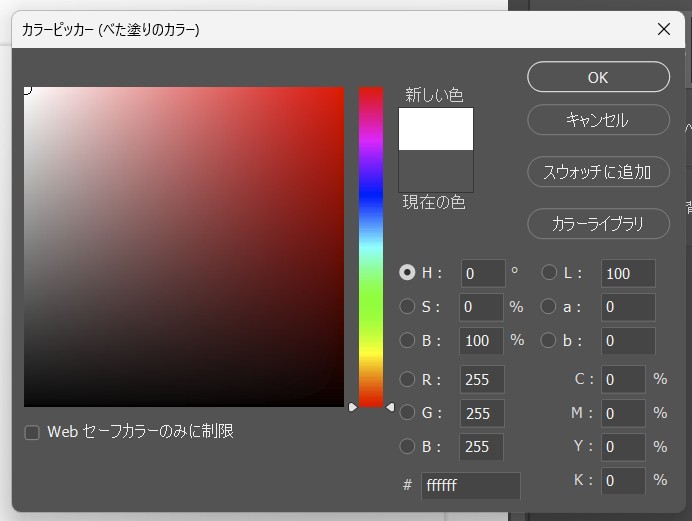Screen dimensions: 692x521
Task: Select the S saturation radio button
Action: pos(407,306)
